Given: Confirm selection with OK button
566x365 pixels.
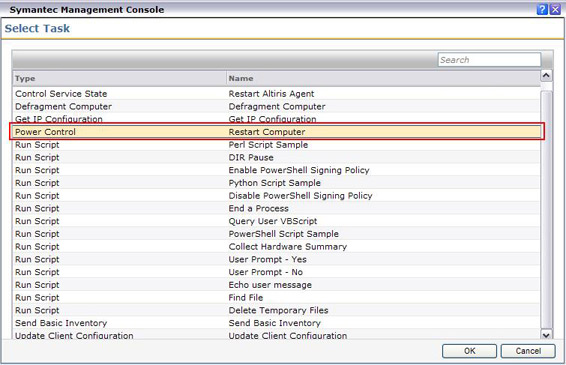Looking at the screenshot, I should [469, 351].
